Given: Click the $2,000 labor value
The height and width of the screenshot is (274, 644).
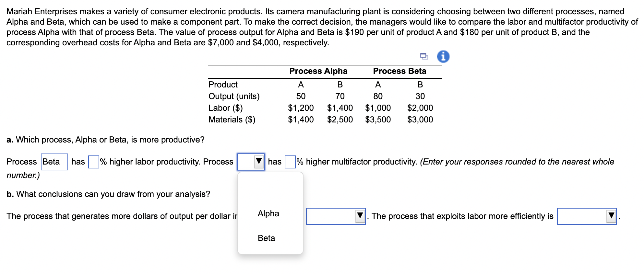Looking at the screenshot, I should tap(420, 108).
